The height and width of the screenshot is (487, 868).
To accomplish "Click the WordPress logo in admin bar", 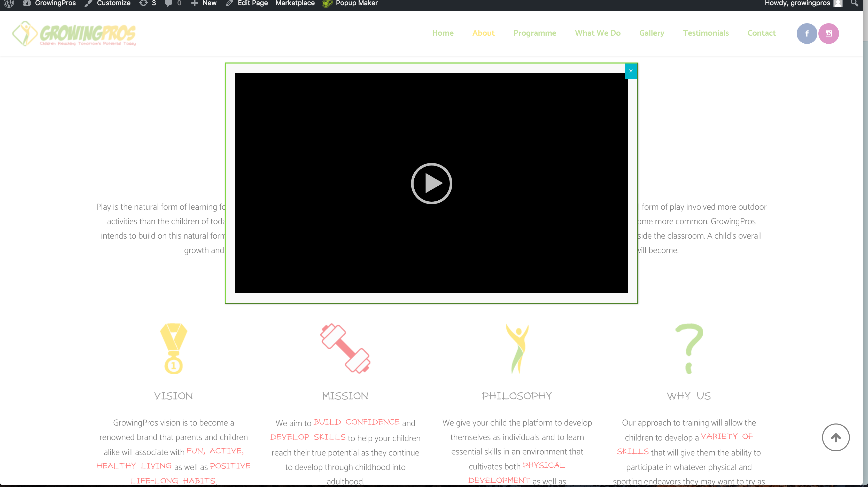I will pyautogui.click(x=9, y=3).
